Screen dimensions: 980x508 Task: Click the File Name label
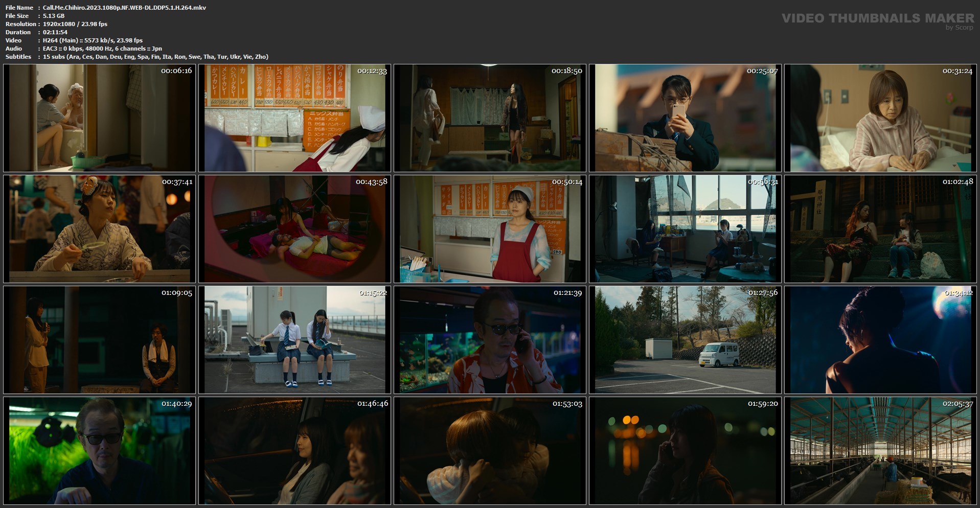coord(19,8)
